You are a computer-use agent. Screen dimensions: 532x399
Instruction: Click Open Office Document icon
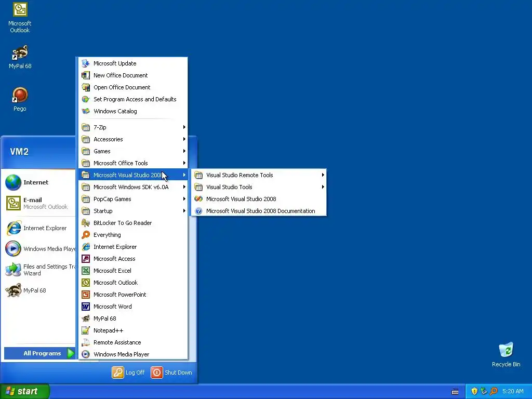(x=86, y=87)
